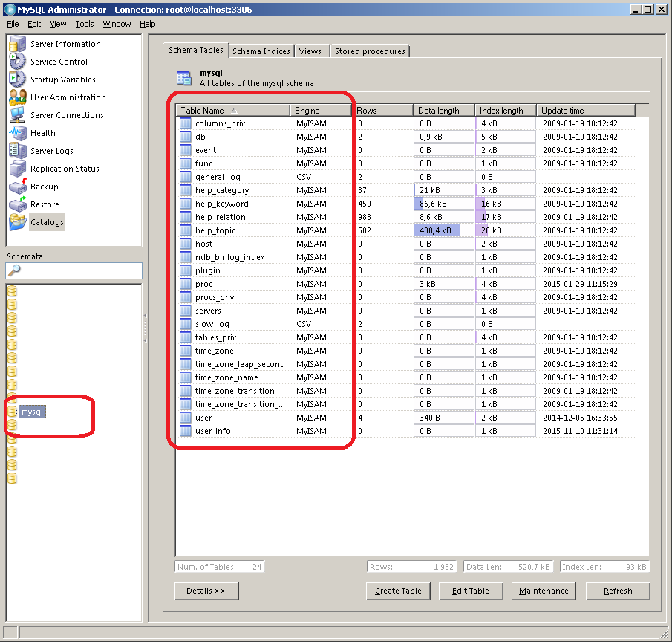Switch to the Schema Indices tab
672x642 pixels.
[261, 51]
